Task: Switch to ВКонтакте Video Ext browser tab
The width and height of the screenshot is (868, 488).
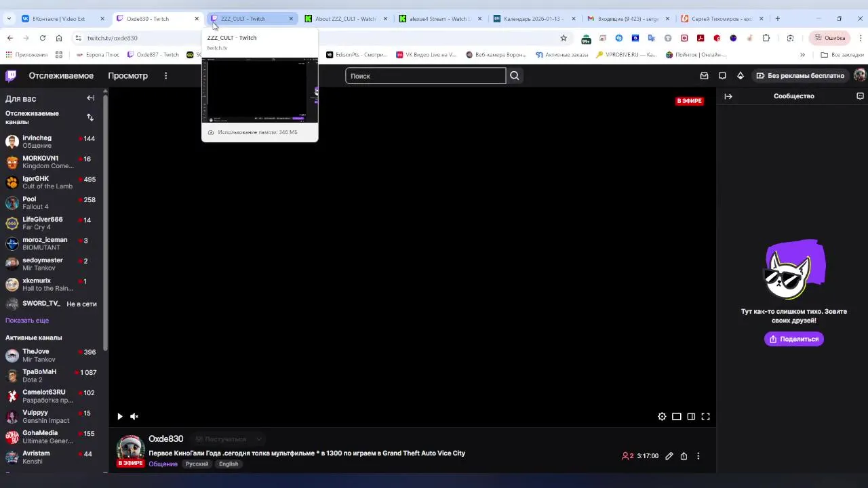Action: point(62,19)
